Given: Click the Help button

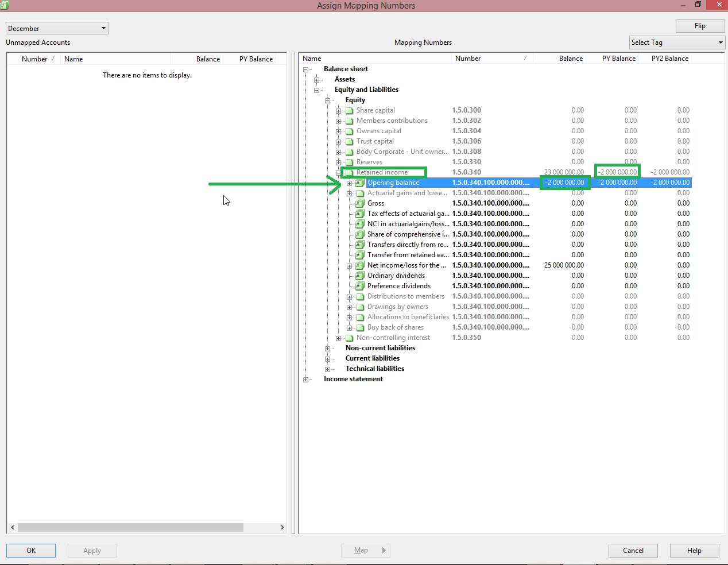Looking at the screenshot, I should pos(694,551).
